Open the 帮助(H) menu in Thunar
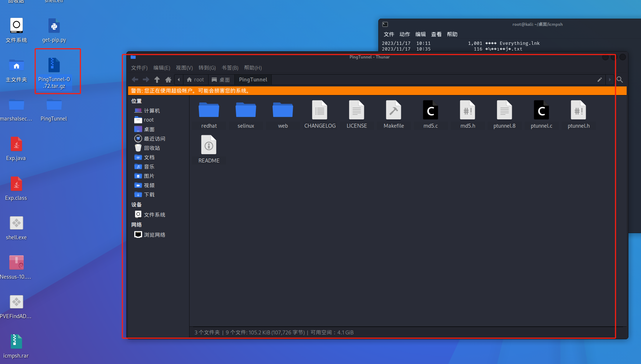The width and height of the screenshot is (641, 364). 253,68
